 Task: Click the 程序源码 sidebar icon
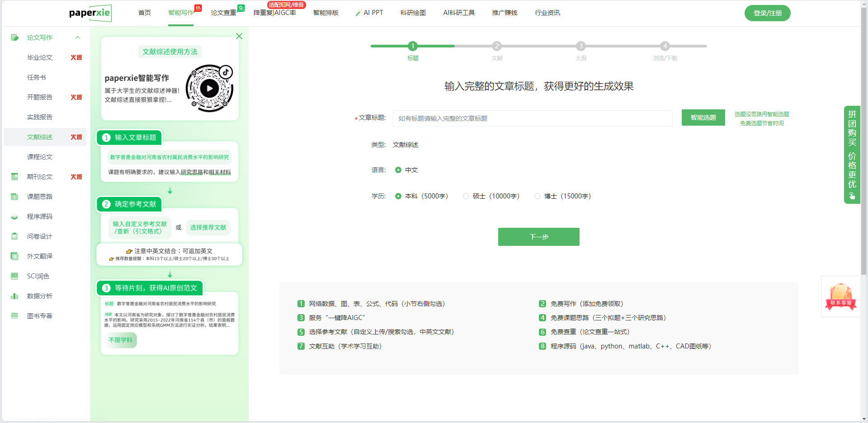tap(14, 216)
